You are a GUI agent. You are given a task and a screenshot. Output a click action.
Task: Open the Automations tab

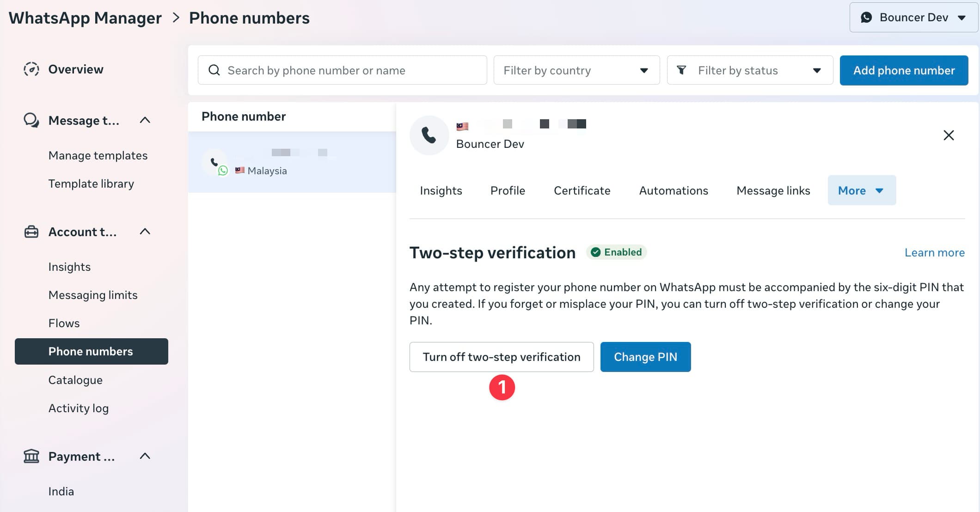(673, 190)
